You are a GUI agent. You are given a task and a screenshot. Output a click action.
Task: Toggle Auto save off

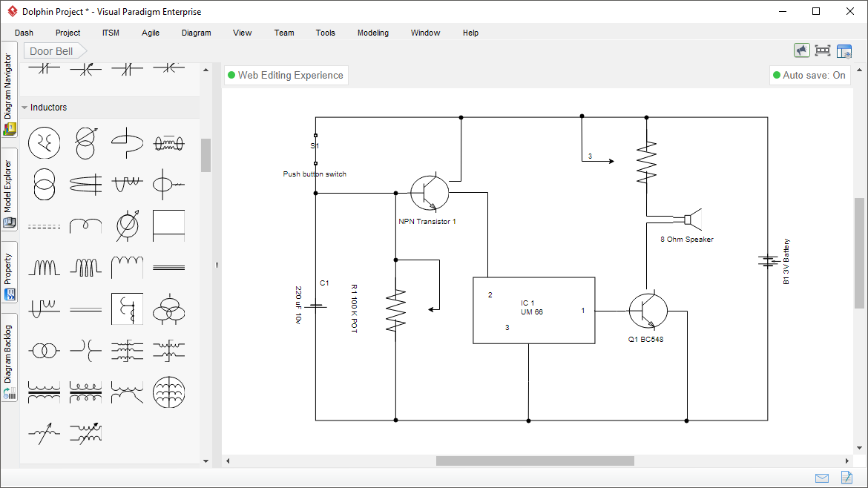tap(809, 75)
